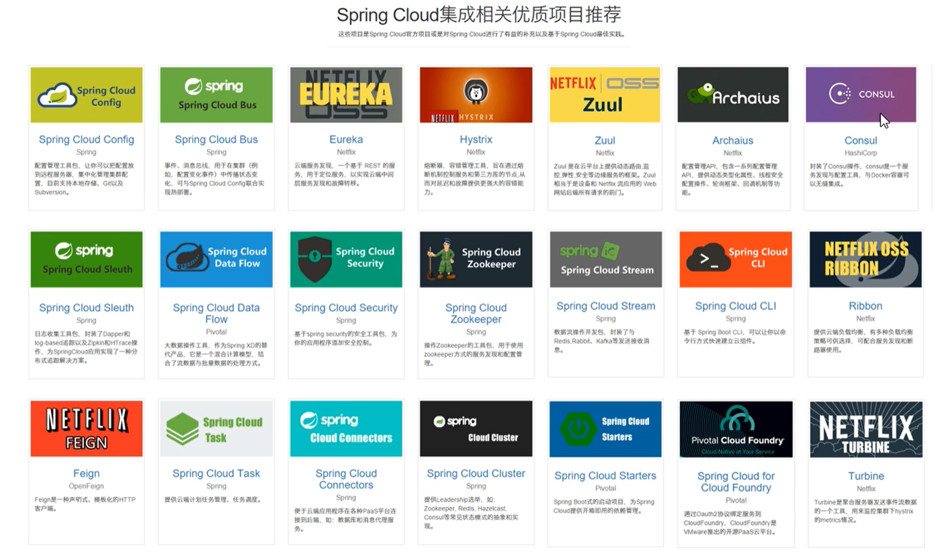Screen dimensions: 944x560
Task: Open the Consul title link
Action: pos(861,141)
